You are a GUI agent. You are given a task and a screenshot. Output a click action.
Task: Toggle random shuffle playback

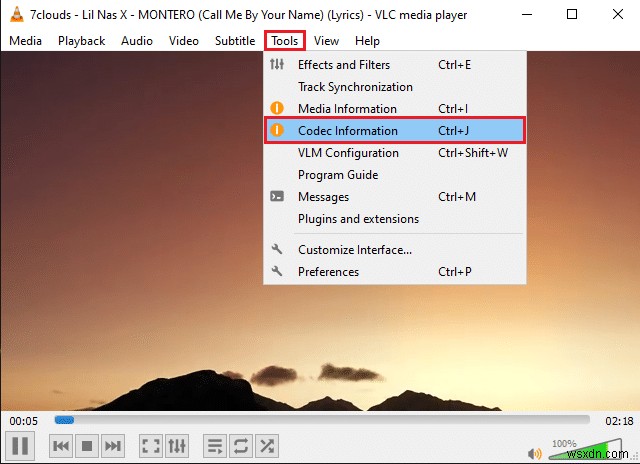point(267,446)
